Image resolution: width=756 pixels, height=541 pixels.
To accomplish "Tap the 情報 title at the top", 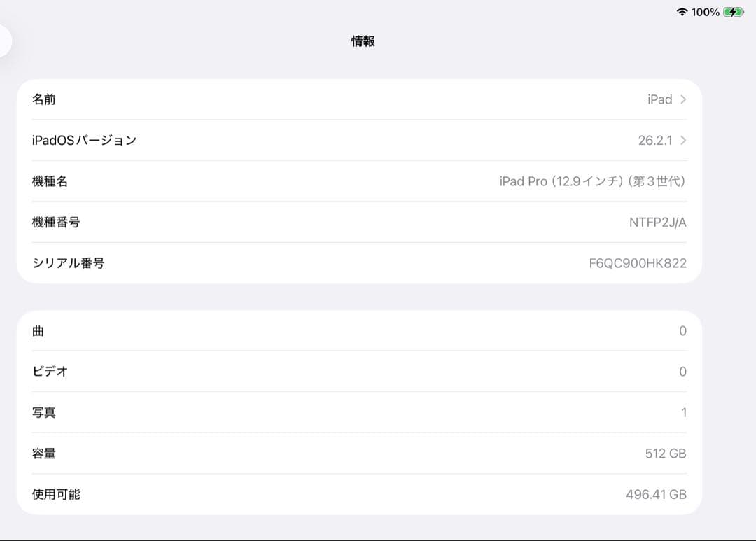I will 362,41.
